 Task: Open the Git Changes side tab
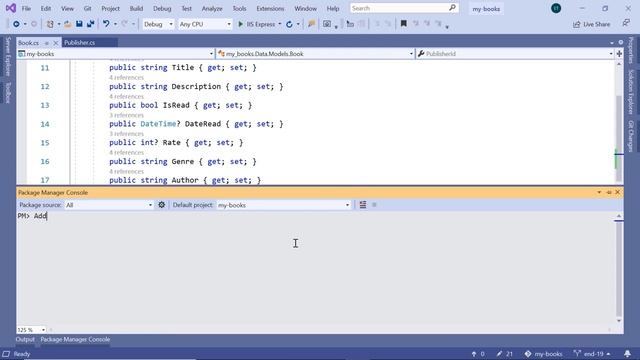tap(631, 136)
